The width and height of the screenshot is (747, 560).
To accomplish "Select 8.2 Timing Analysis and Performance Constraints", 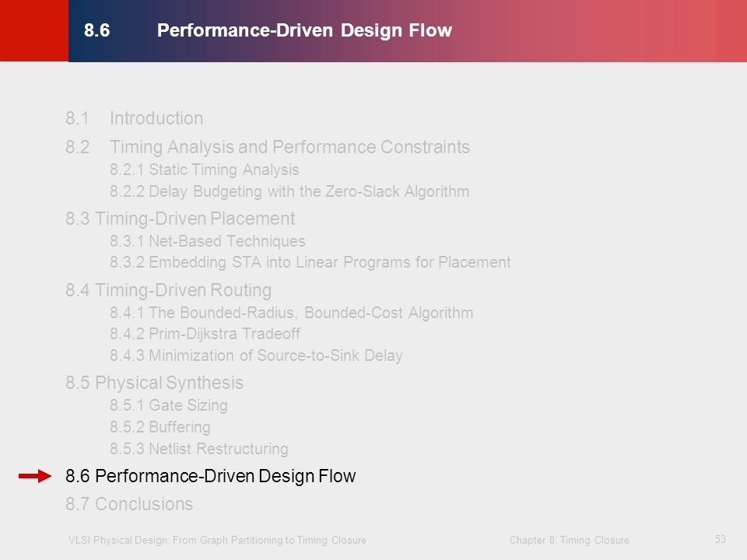I will pyautogui.click(x=268, y=147).
